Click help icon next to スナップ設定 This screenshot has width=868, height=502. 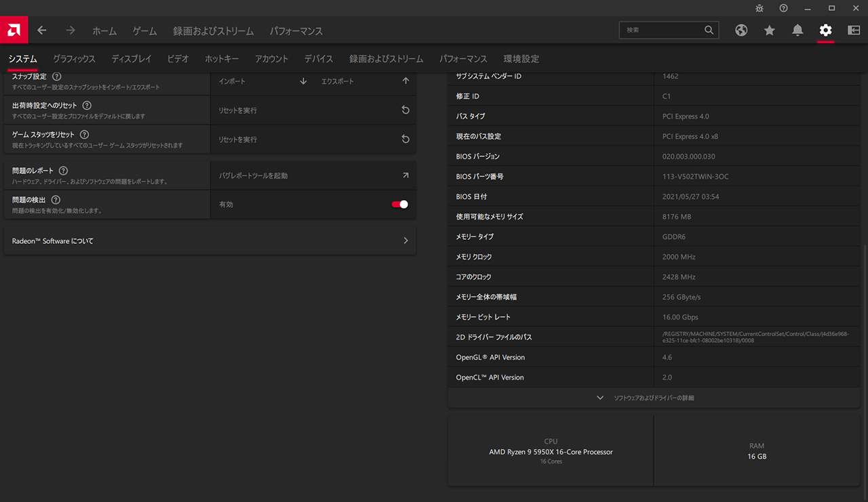[57, 77]
